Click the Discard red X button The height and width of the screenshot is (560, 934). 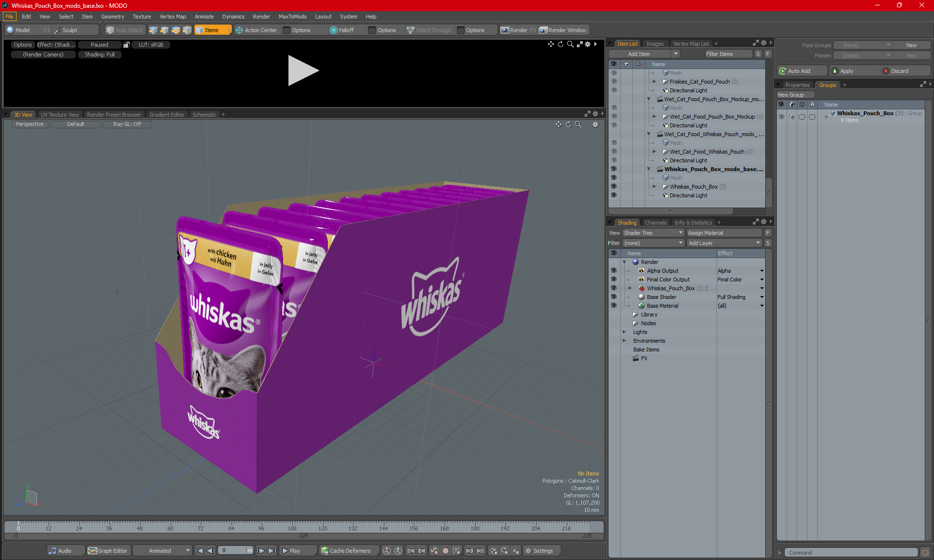click(x=905, y=71)
